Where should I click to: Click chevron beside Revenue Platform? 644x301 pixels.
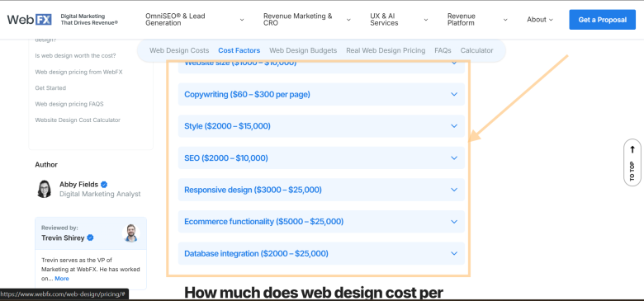click(505, 20)
